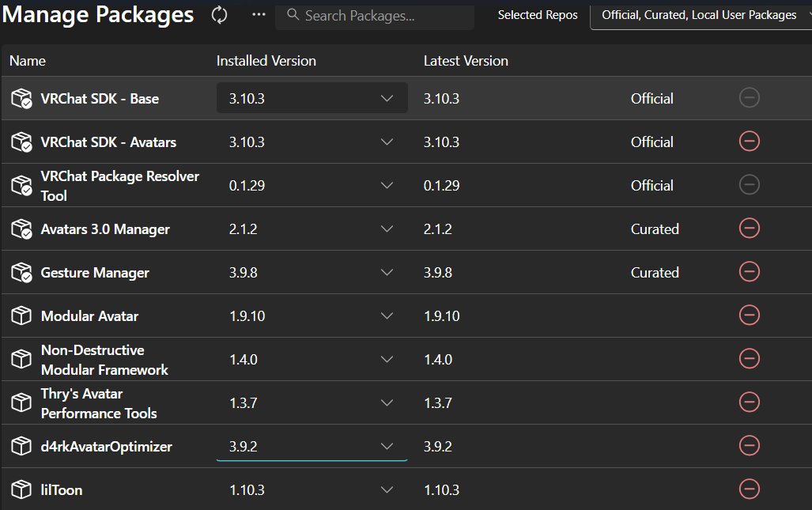Expand version list for VRChat Package Resolver Tool
This screenshot has width=812, height=510.
(x=312, y=185)
